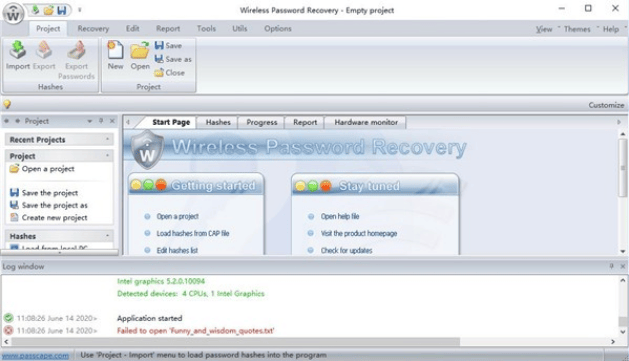629x361 pixels.
Task: Open the Tools ribbon tab
Action: click(x=206, y=28)
